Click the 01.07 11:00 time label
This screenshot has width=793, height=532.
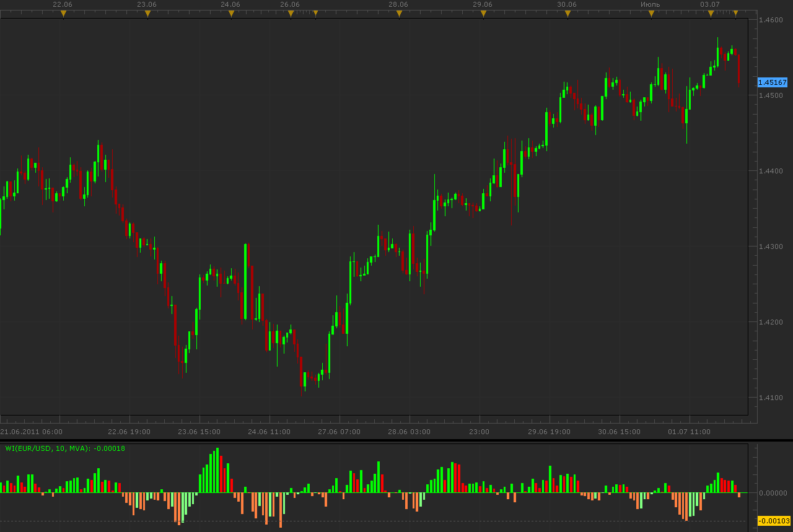coord(689,432)
